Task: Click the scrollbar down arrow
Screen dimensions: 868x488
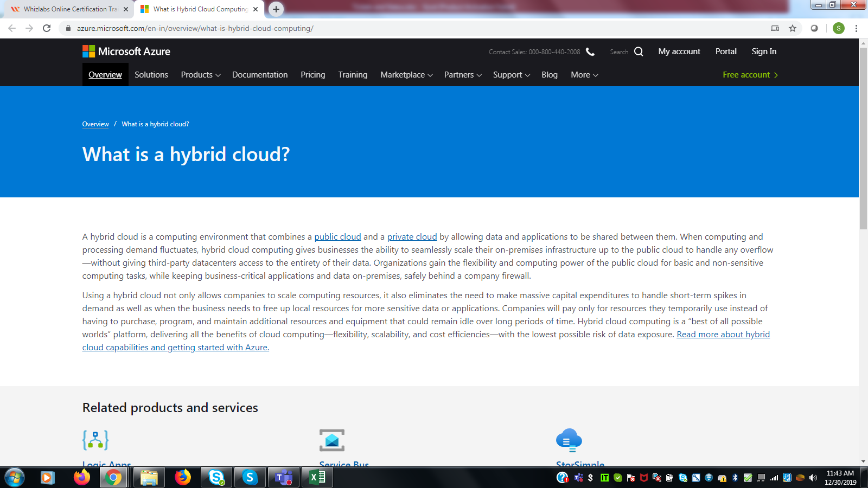Action: tap(863, 461)
